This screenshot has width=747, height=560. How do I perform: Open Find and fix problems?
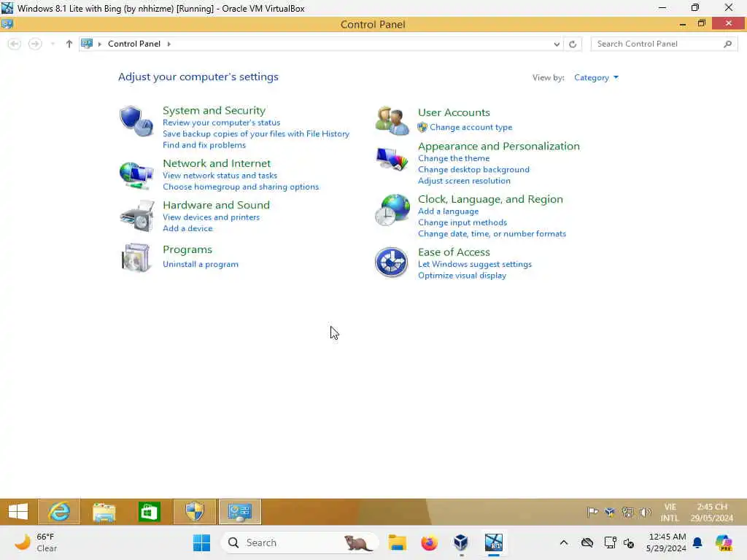pos(204,145)
